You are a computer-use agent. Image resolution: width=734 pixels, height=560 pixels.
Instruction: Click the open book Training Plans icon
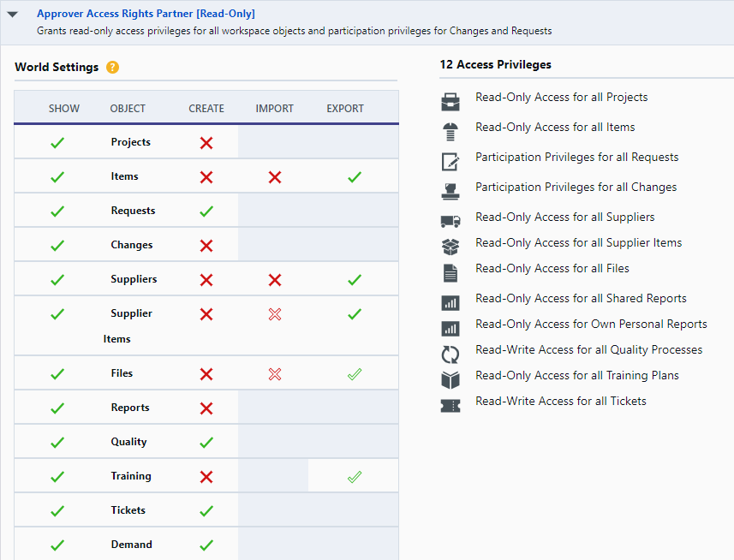tap(451, 380)
